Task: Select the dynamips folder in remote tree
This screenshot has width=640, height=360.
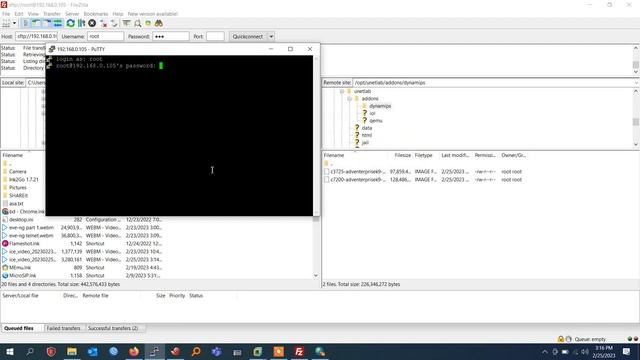Action: coord(380,106)
